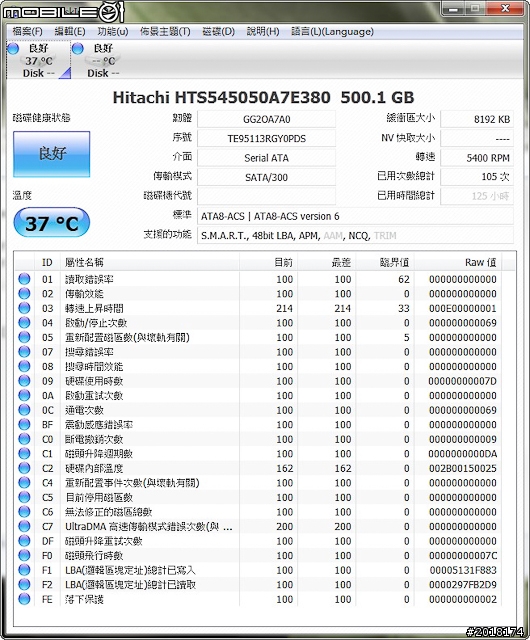Image resolution: width=530 pixels, height=640 pixels.
Task: Click the 目前 column header
Action: click(268, 262)
